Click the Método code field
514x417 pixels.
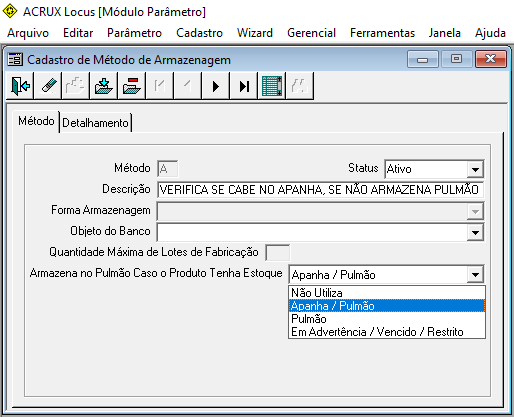coord(168,169)
